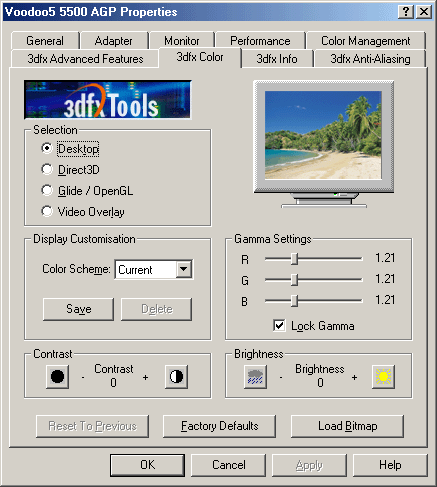
Task: Open the 3dfx Info tab
Action: point(277,59)
